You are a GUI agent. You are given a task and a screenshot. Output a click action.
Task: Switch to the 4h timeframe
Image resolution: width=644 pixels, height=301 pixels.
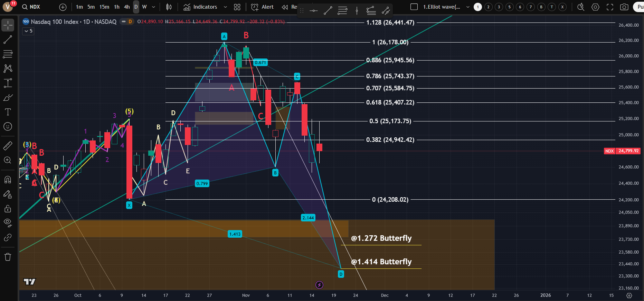(x=127, y=7)
